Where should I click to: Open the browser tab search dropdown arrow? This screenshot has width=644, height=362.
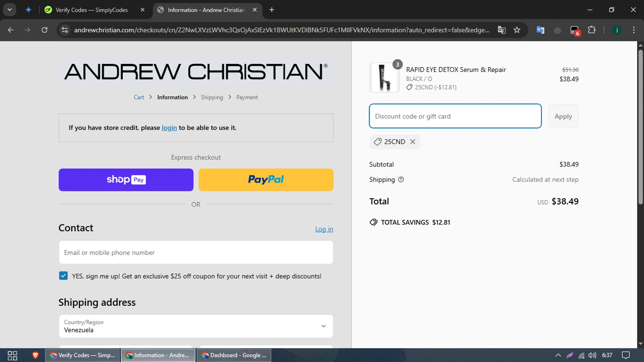click(9, 9)
